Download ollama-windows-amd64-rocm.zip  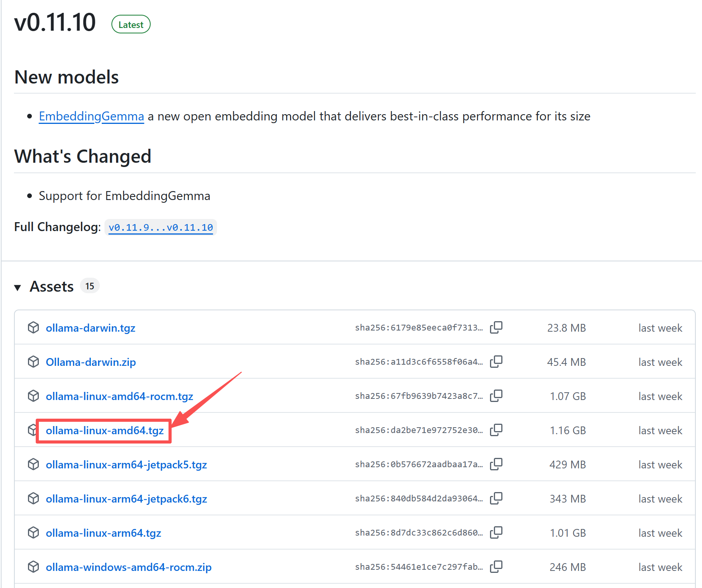129,567
